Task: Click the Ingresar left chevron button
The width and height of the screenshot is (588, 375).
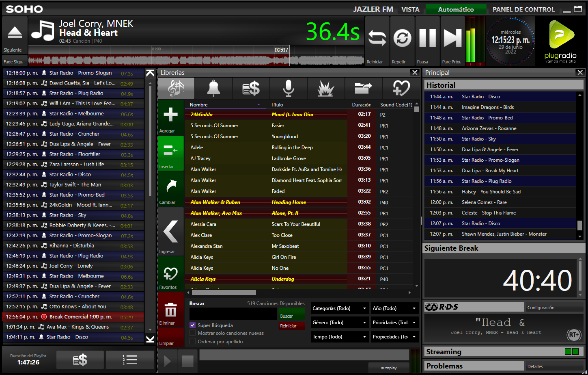Action: 170,231
